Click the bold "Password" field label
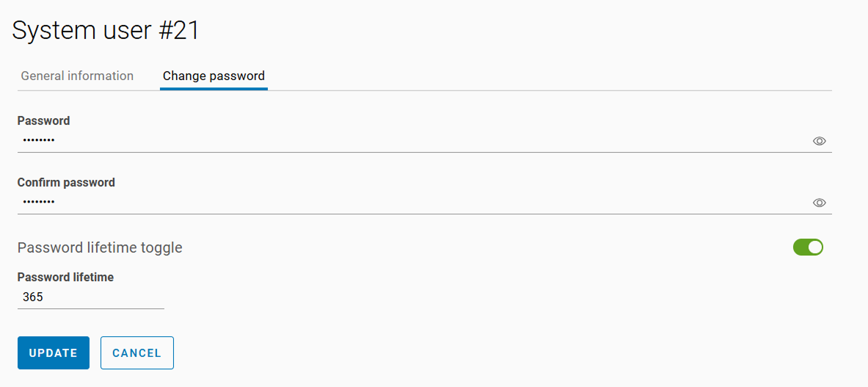Screen dimensions: 868x387 tap(43, 120)
